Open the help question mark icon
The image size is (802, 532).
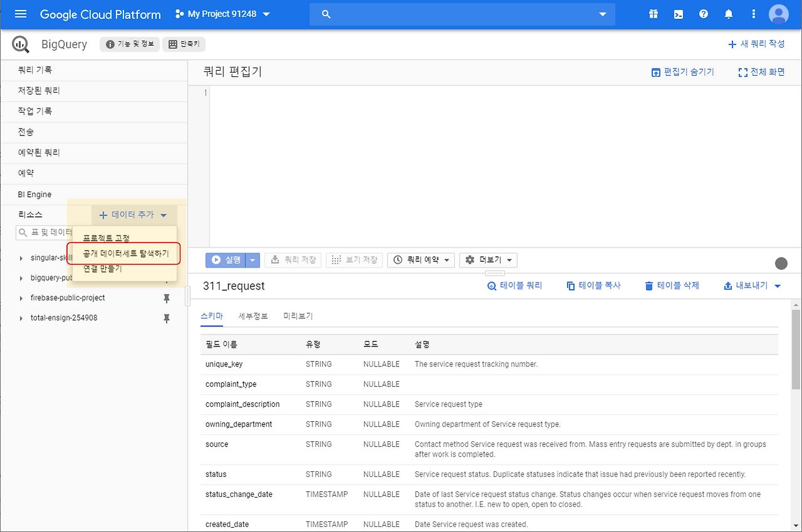pos(703,13)
